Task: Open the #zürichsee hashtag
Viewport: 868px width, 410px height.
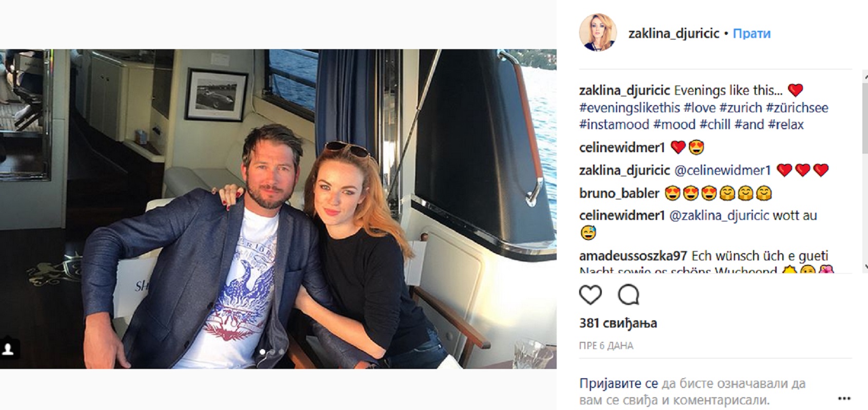Action: coord(797,108)
